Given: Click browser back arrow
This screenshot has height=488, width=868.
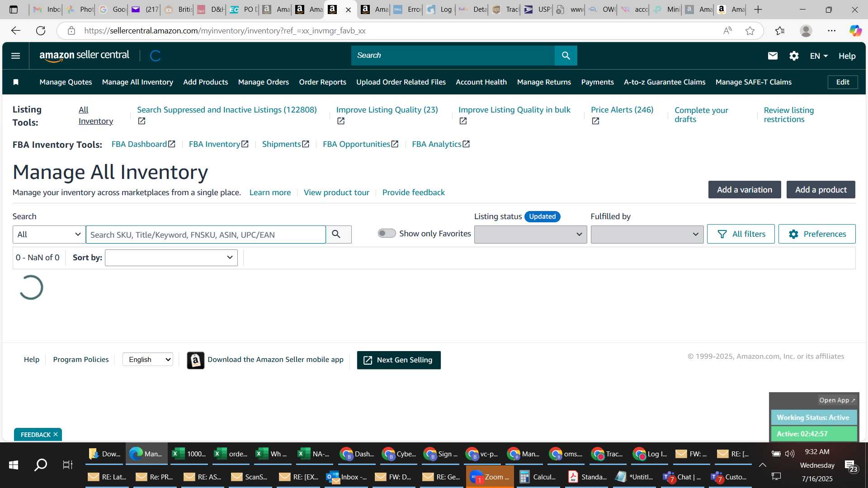Looking at the screenshot, I should [x=16, y=30].
